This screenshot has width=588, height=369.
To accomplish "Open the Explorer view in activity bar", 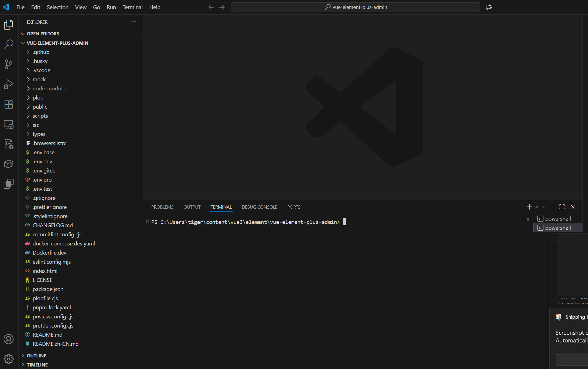I will pyautogui.click(x=9, y=25).
